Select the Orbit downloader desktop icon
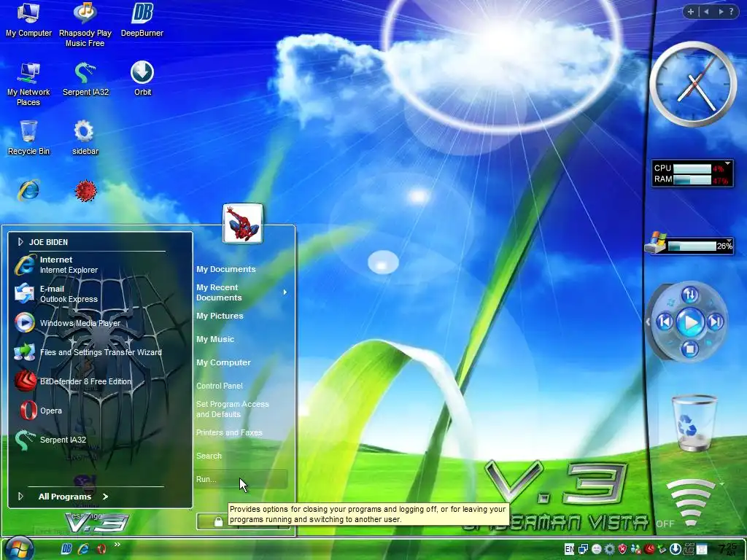This screenshot has height=560, width=747. pos(142,79)
